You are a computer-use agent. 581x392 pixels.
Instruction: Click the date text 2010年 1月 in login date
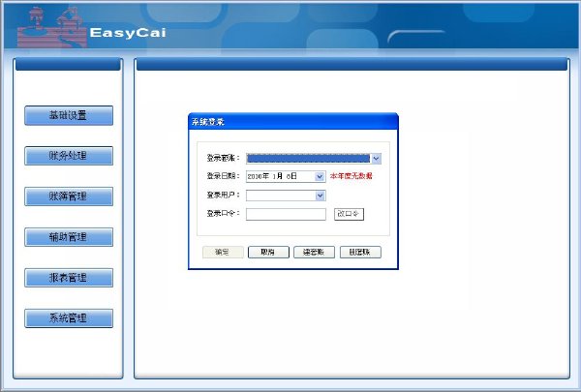(265, 176)
